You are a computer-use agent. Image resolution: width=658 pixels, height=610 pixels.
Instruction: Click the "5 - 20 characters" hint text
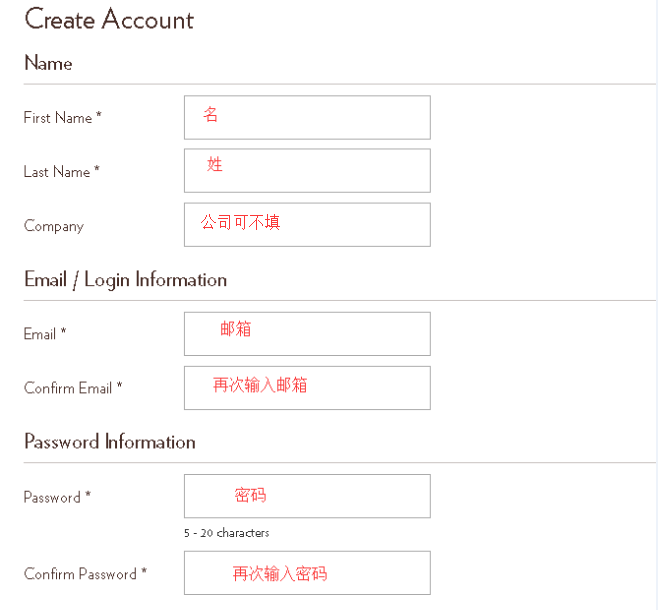[226, 533]
